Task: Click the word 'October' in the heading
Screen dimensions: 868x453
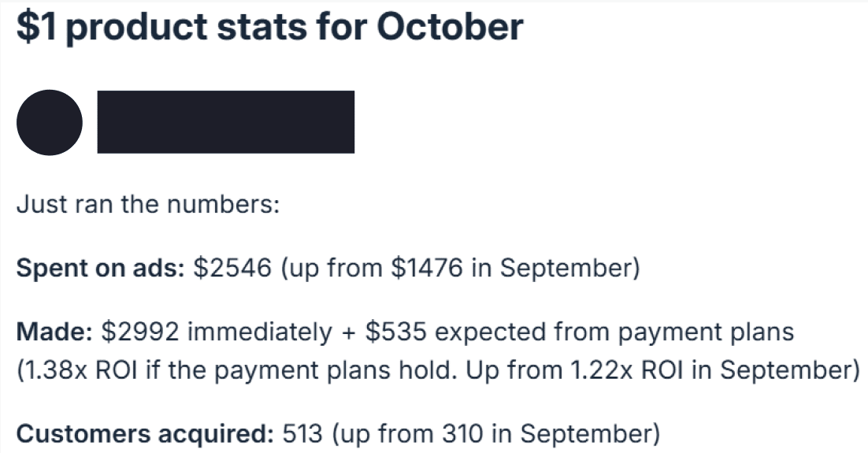Action: click(450, 27)
